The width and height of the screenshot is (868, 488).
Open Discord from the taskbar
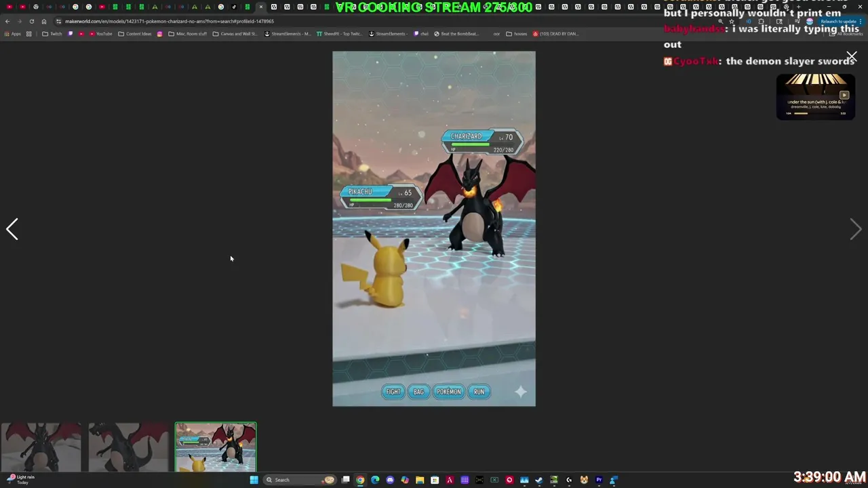390,480
